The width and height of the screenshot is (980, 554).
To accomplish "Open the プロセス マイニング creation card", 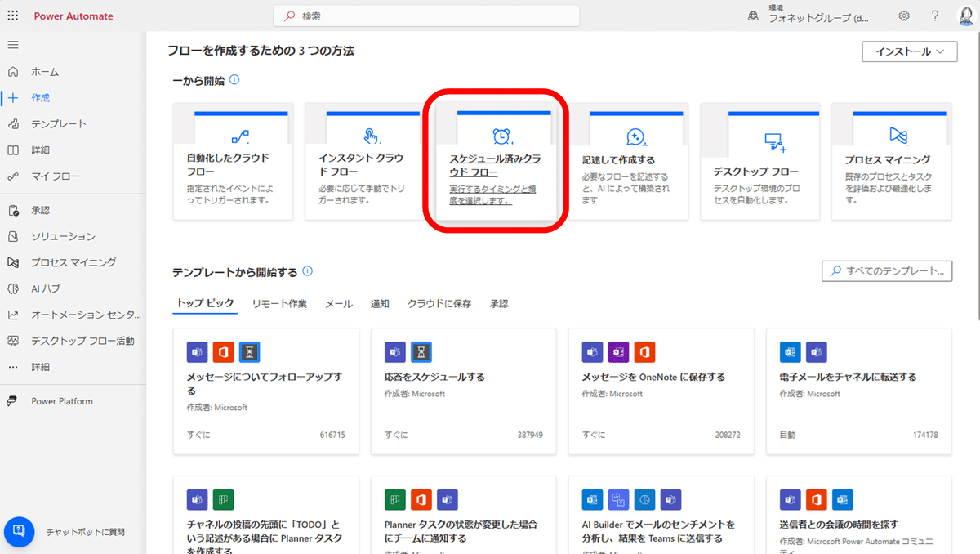I will click(x=892, y=162).
